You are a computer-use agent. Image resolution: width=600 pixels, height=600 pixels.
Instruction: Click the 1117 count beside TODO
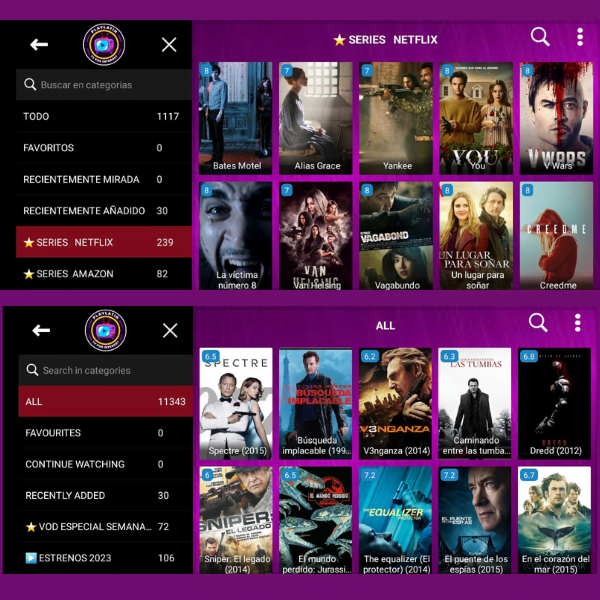(x=168, y=116)
